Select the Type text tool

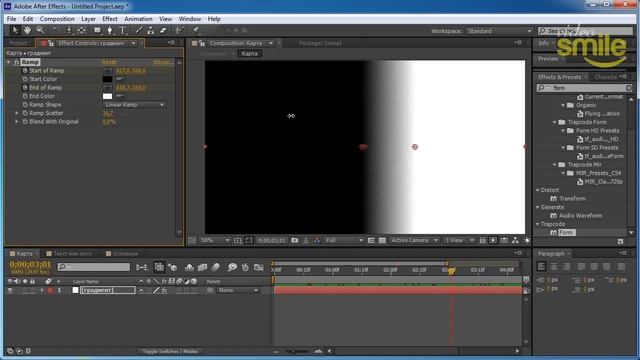pos(122,30)
